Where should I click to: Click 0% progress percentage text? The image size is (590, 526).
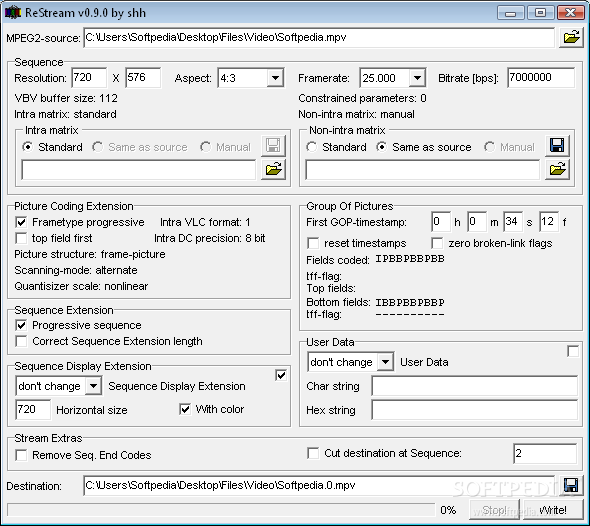click(448, 510)
